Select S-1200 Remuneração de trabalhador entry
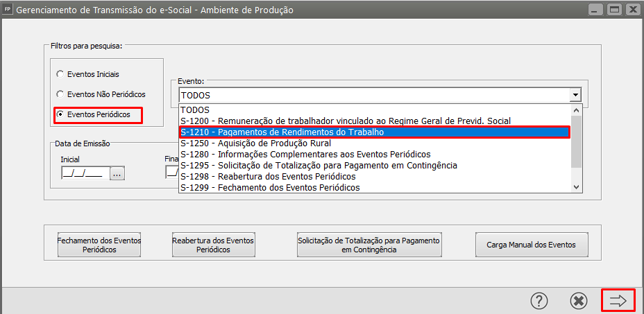Screen dimensions: 644x314 point(375,121)
